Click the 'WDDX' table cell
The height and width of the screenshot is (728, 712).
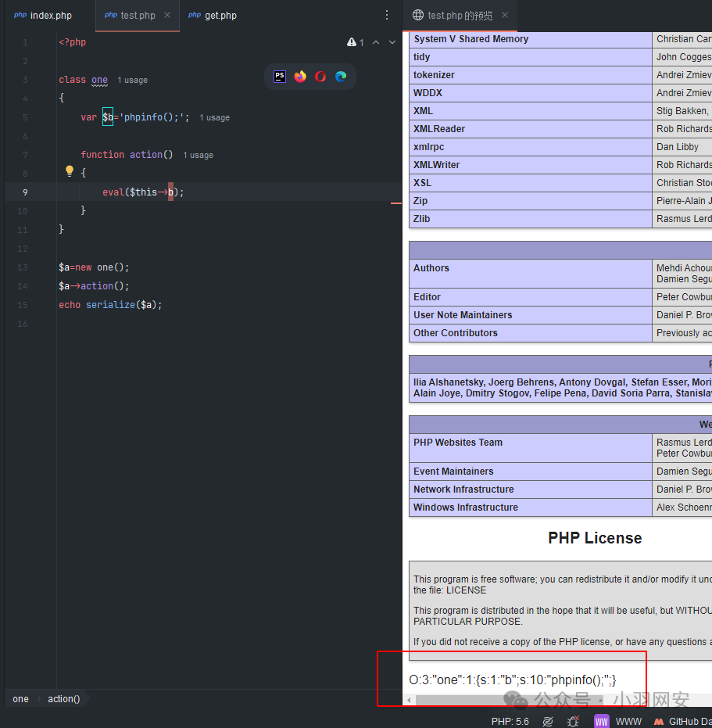531,93
